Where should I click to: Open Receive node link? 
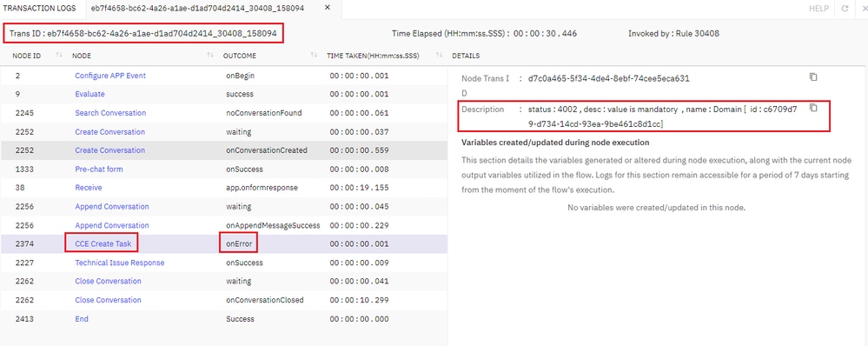pos(89,188)
